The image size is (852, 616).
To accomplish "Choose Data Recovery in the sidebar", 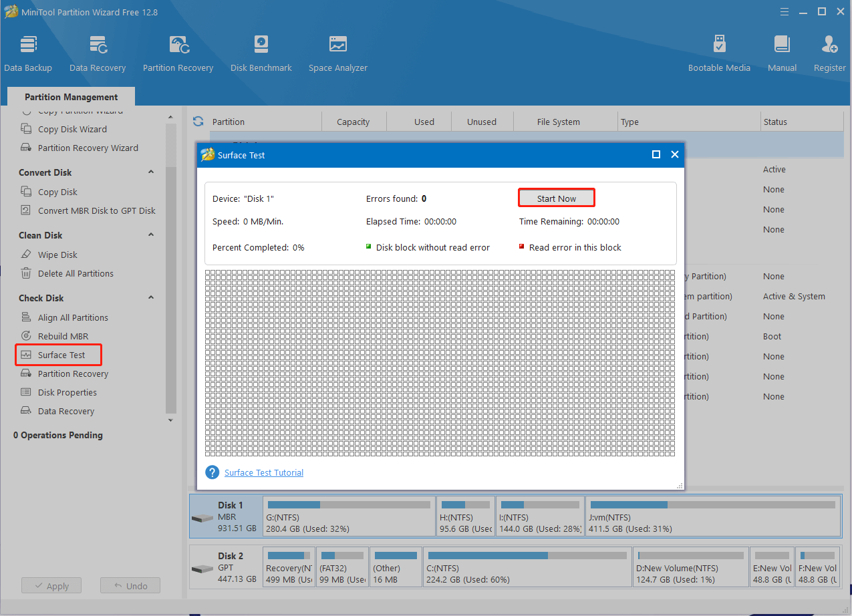I will [x=65, y=412].
